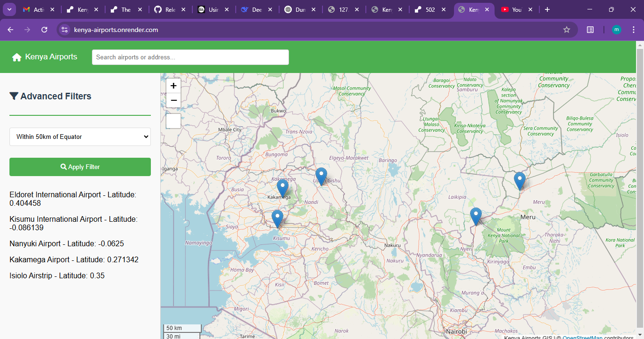The image size is (644, 339).
Task: Zoom in the map with plus button
Action: 173,86
